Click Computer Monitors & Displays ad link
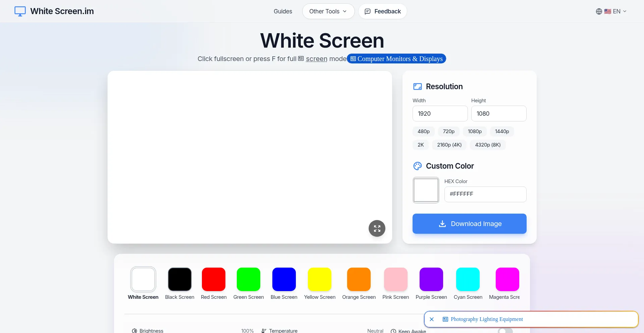Screen dimensions: 644x333 click(x=396, y=59)
